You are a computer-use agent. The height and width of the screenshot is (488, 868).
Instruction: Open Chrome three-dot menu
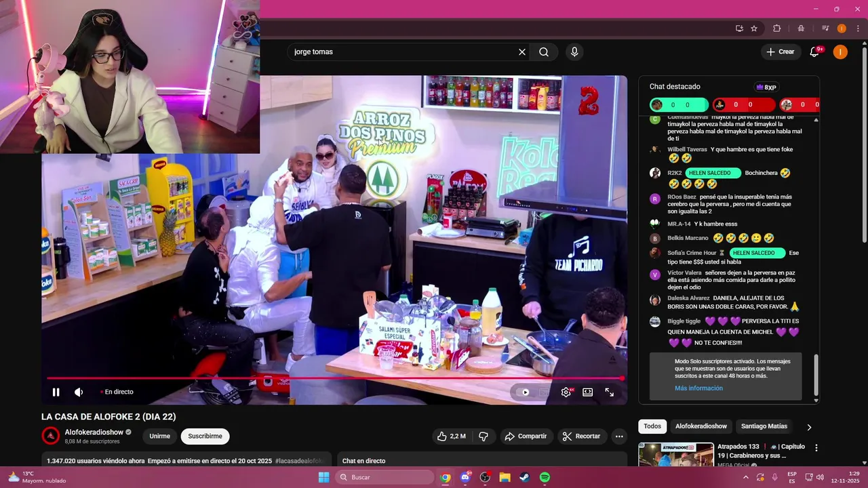(858, 28)
